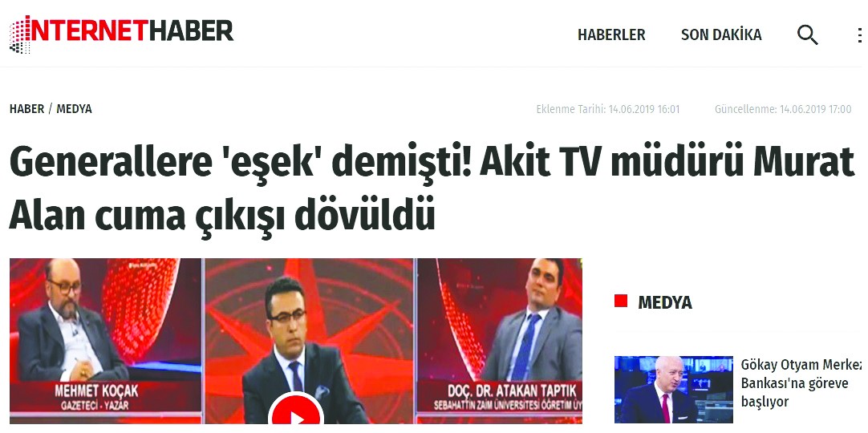
Task: Click the InternetHaber logo
Action: point(121,33)
